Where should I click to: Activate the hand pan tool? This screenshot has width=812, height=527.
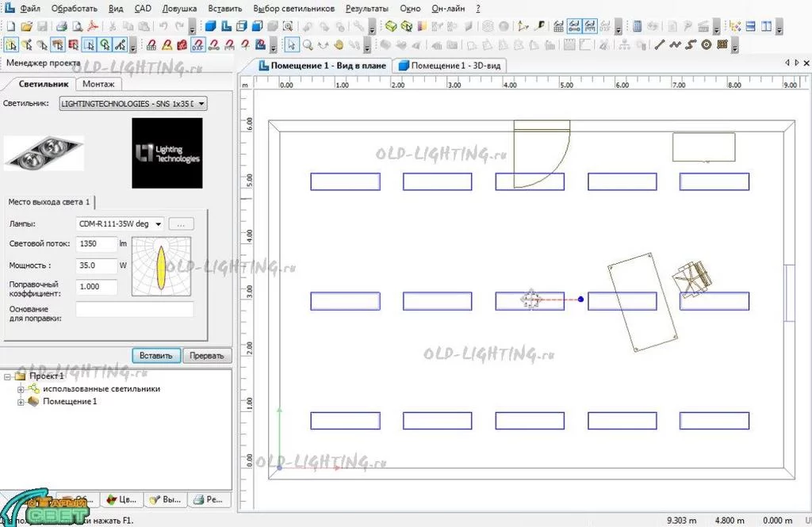click(x=339, y=44)
